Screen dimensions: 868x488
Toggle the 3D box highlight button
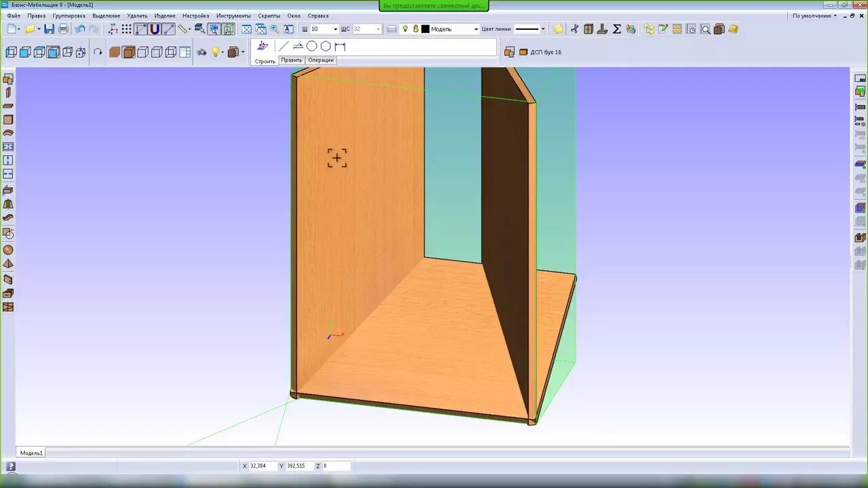229,29
